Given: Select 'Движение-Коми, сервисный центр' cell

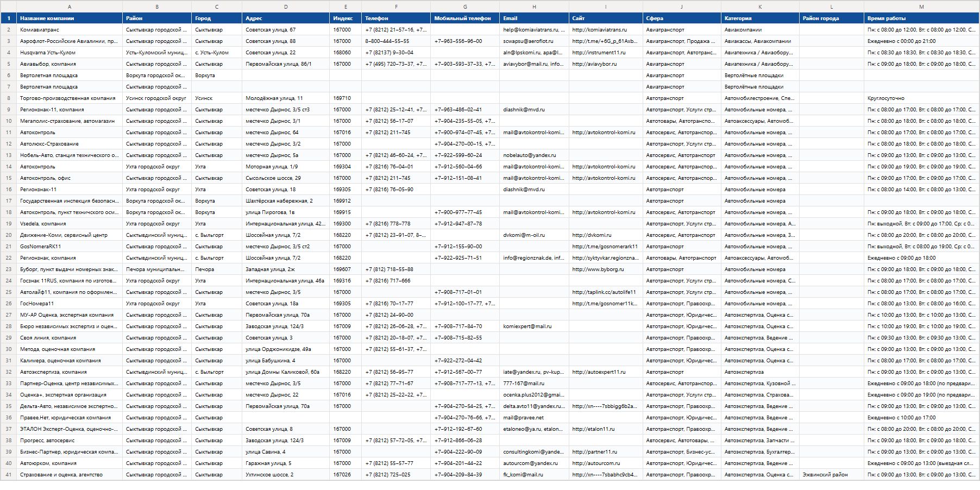Looking at the screenshot, I should 70,235.
